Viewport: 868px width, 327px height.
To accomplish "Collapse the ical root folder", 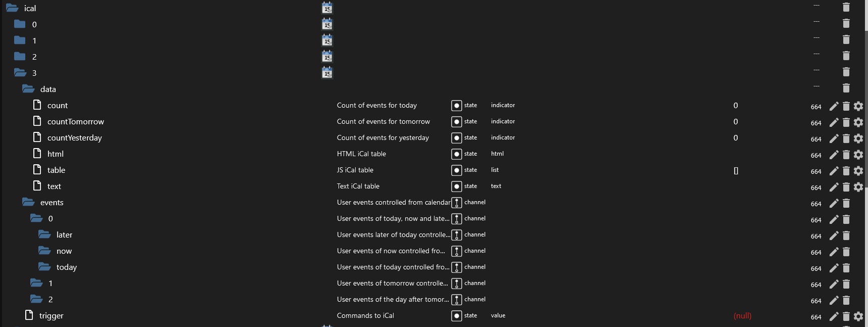I will click(x=12, y=8).
